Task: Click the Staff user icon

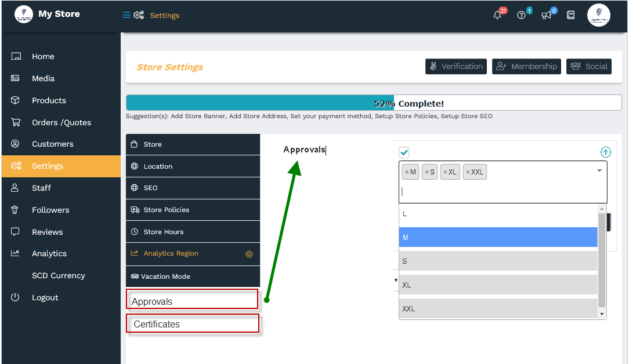Action: pos(15,188)
